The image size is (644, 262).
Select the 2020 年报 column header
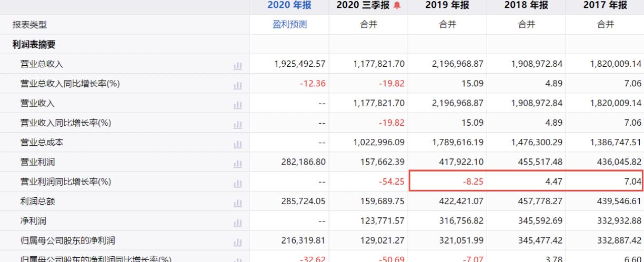[x=289, y=6]
